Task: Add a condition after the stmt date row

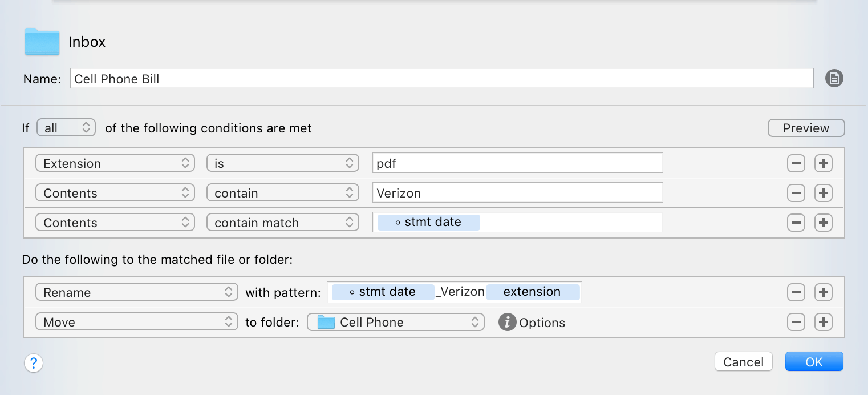Action: click(823, 223)
